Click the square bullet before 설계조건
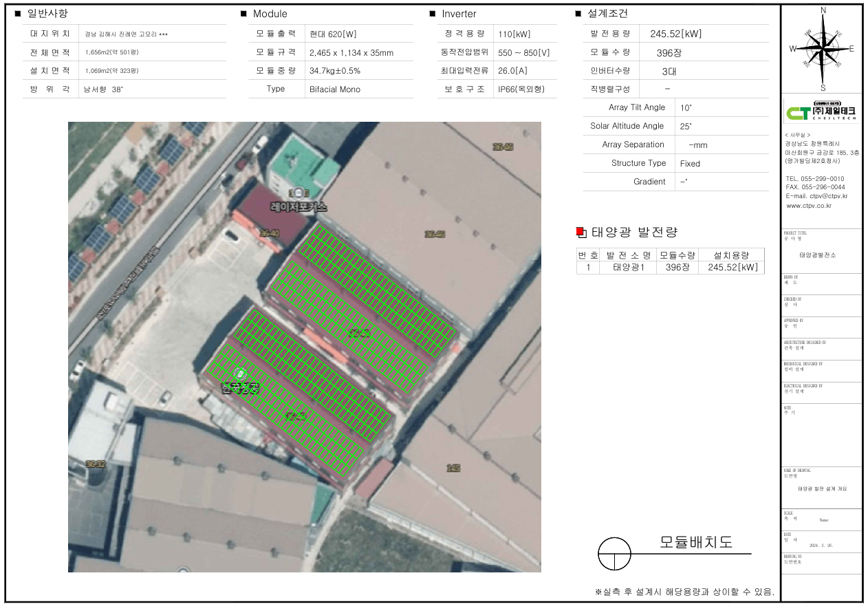Screen dimensions: 868x613 tap(578, 14)
